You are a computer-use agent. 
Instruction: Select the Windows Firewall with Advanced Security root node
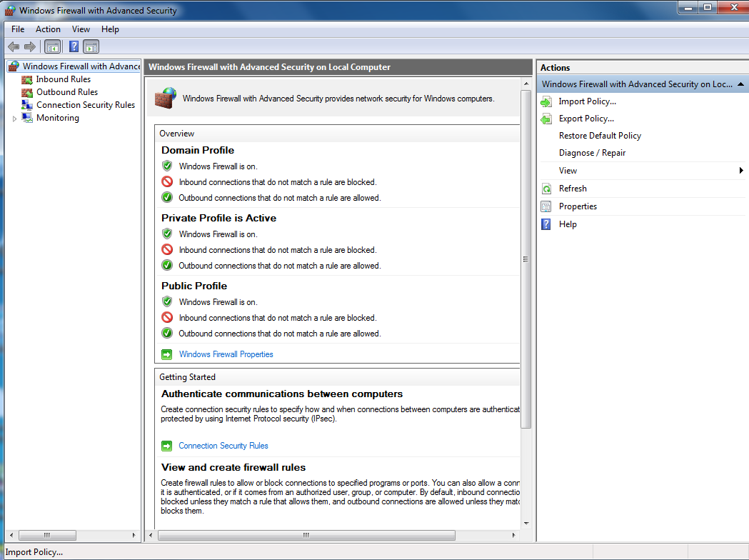tap(81, 66)
